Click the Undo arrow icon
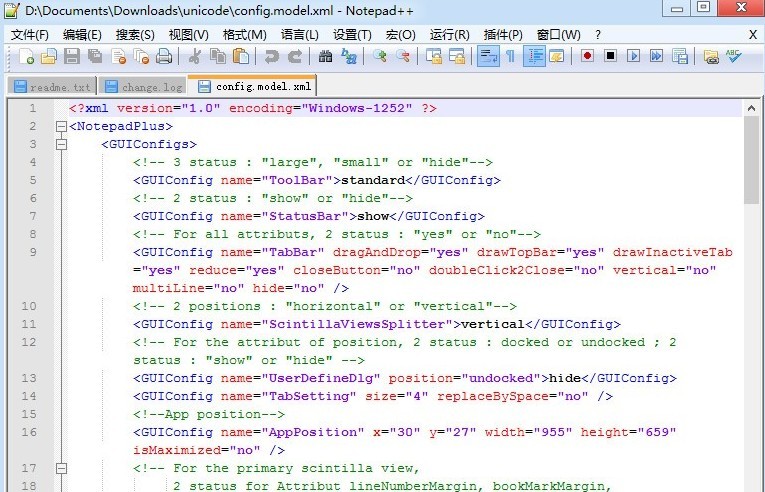765x492 pixels. [x=270, y=57]
